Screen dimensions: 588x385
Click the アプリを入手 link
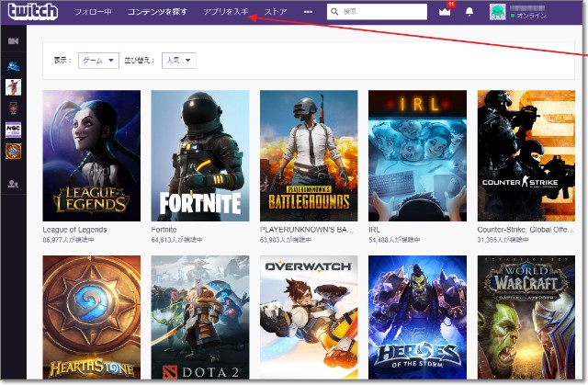[x=225, y=12]
